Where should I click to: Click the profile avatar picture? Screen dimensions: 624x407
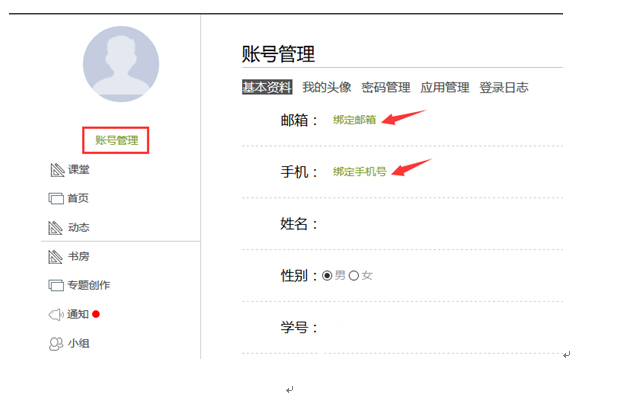pos(121,64)
